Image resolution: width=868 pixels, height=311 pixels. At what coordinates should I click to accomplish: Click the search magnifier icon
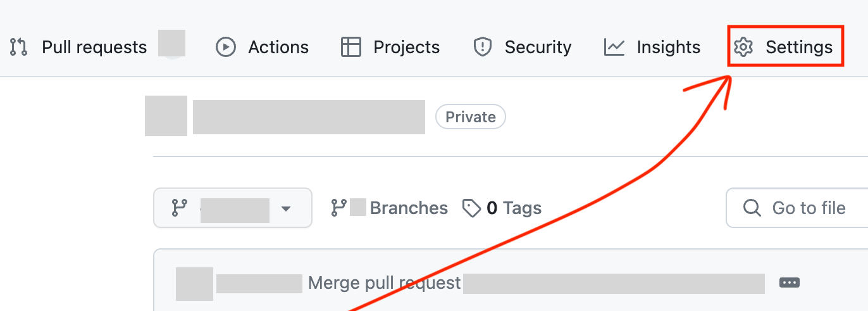point(752,208)
